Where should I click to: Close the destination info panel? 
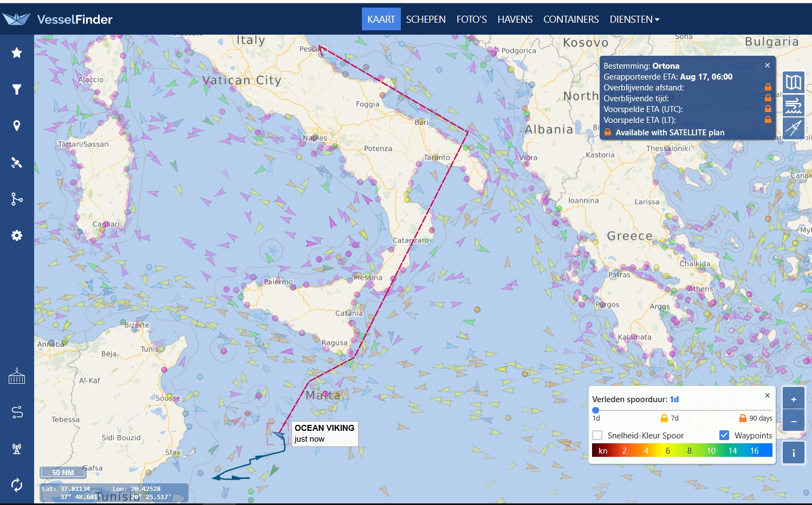click(x=767, y=65)
